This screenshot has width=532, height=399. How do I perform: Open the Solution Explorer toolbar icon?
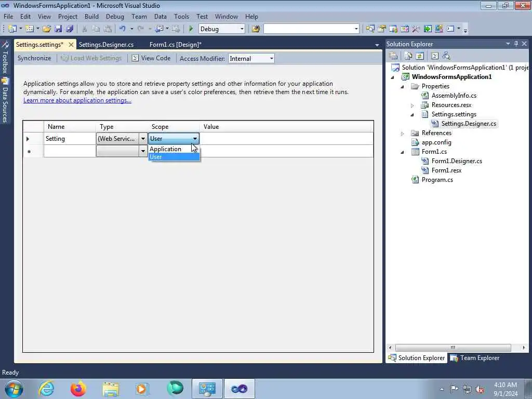click(x=370, y=29)
